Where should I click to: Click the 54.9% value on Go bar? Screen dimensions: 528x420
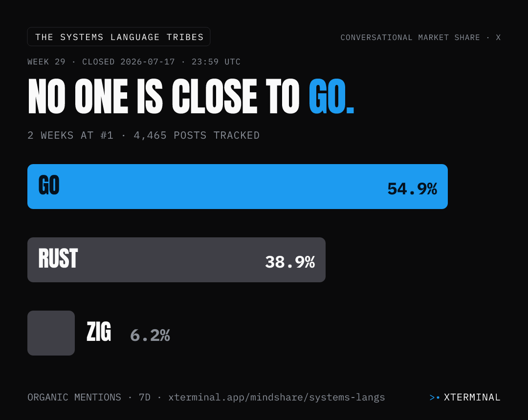[x=412, y=189]
